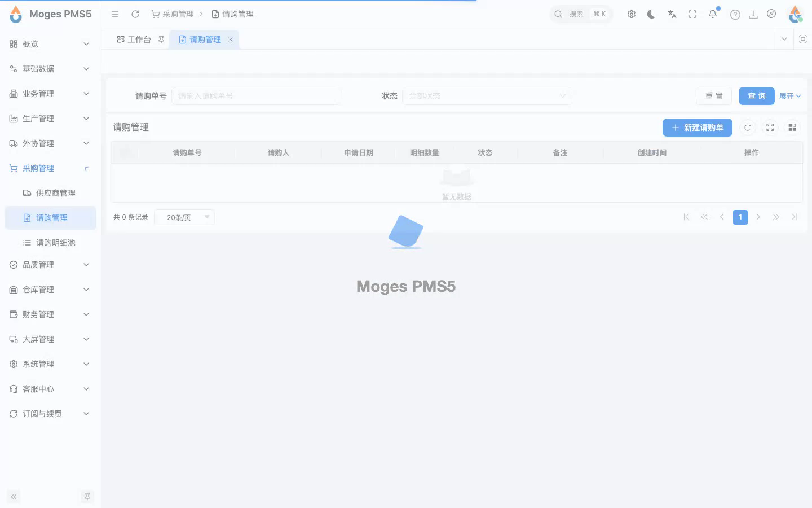Click the 重置 button

pos(714,96)
